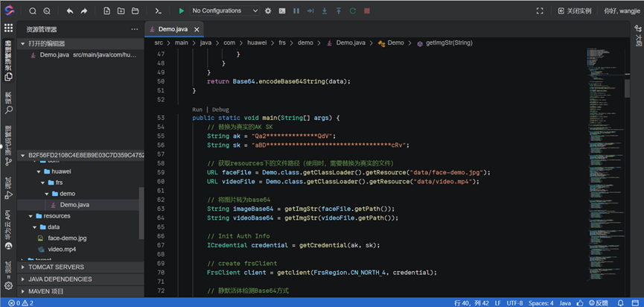Expand the JAVA DEPENDENCIES section
Image resolution: width=644 pixels, height=307 pixels.
pyautogui.click(x=59, y=279)
